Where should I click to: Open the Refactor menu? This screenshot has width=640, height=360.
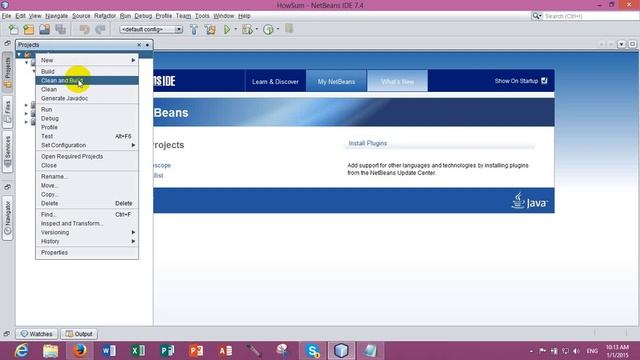click(x=105, y=16)
